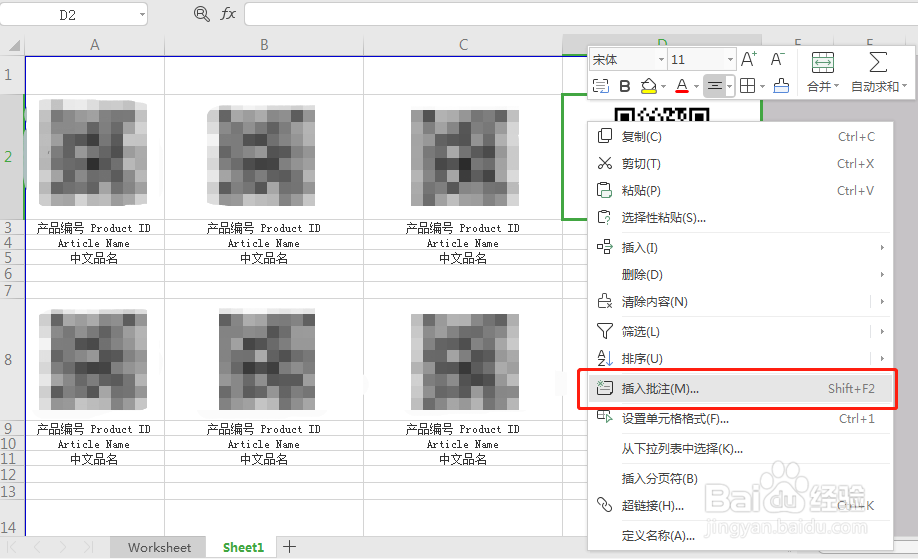Choose 粘贴(P) from the context menu

pos(740,190)
